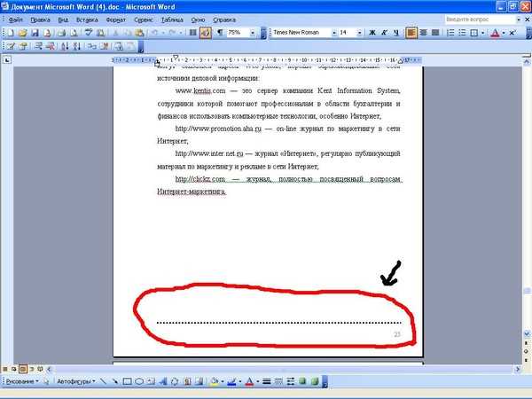
Task: Create a new blank document
Action: click(11, 33)
